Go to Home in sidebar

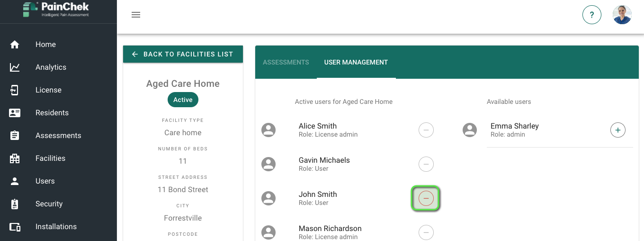(x=45, y=45)
